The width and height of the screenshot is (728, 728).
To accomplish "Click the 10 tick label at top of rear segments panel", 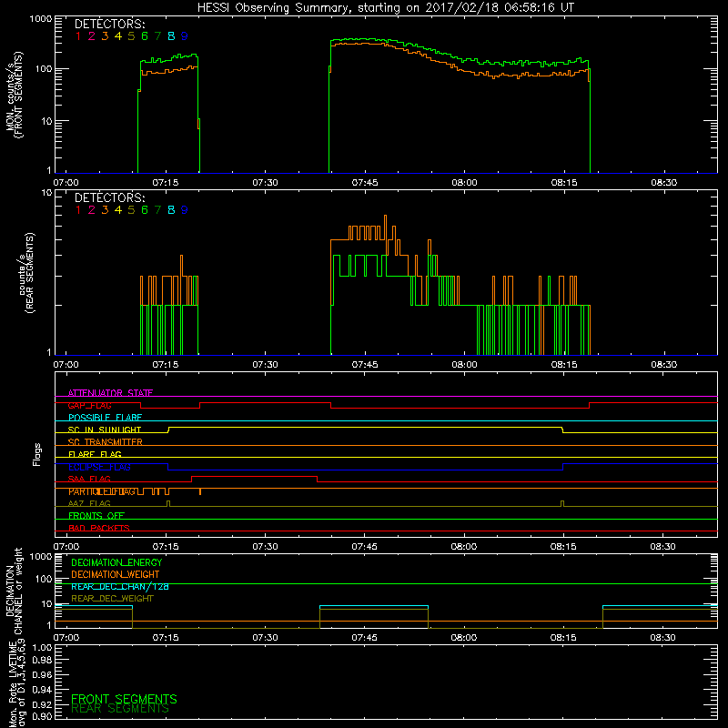I will (x=47, y=192).
